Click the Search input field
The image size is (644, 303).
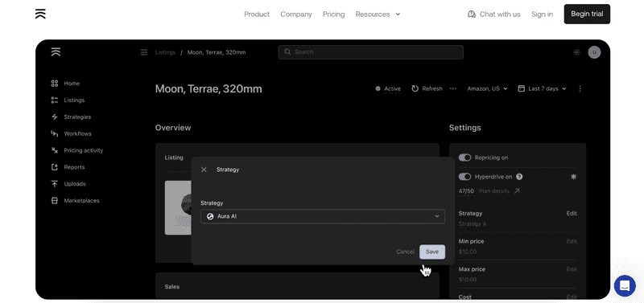click(370, 52)
